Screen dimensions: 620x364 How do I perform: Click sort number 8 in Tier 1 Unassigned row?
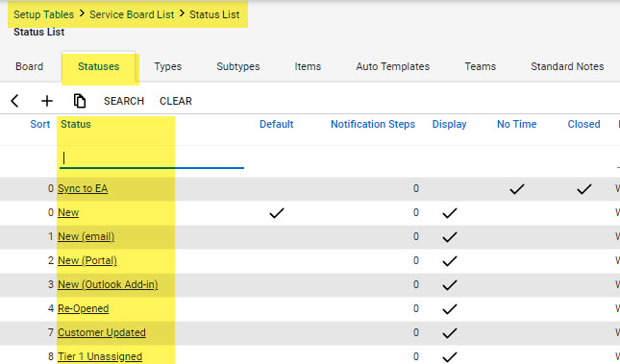pyautogui.click(x=51, y=356)
